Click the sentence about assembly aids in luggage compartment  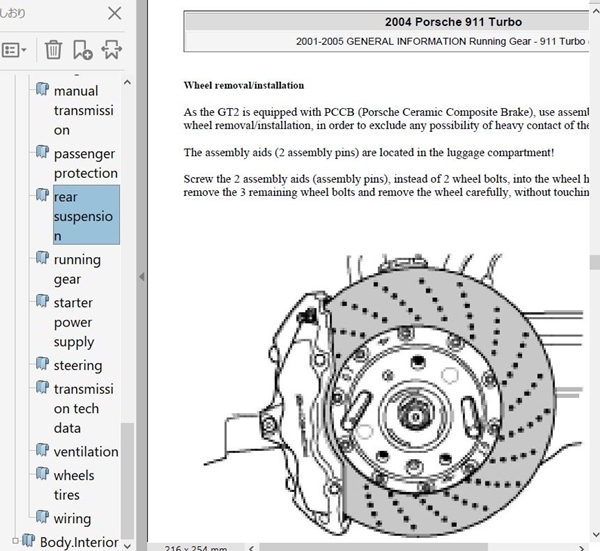[369, 152]
